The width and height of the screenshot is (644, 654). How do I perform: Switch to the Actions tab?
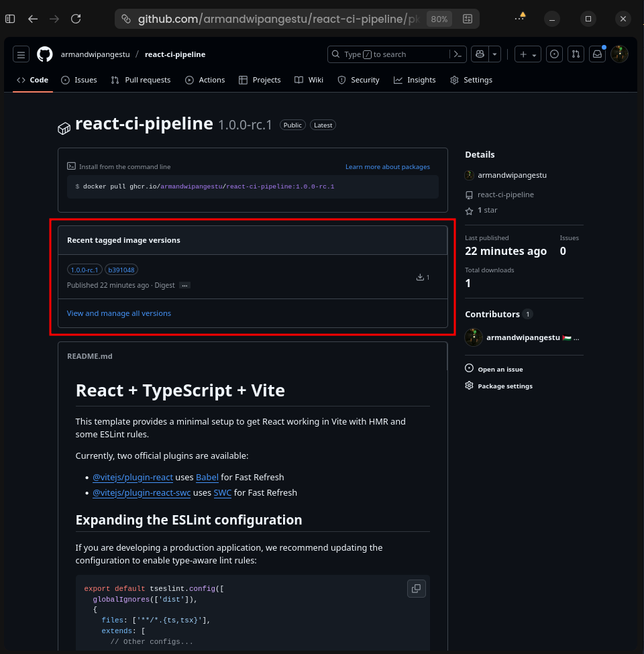(x=205, y=80)
